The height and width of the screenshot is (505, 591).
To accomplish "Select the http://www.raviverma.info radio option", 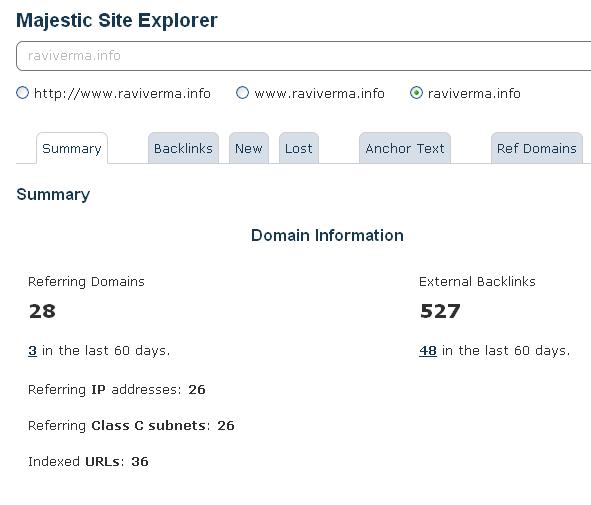I will pyautogui.click(x=23, y=93).
